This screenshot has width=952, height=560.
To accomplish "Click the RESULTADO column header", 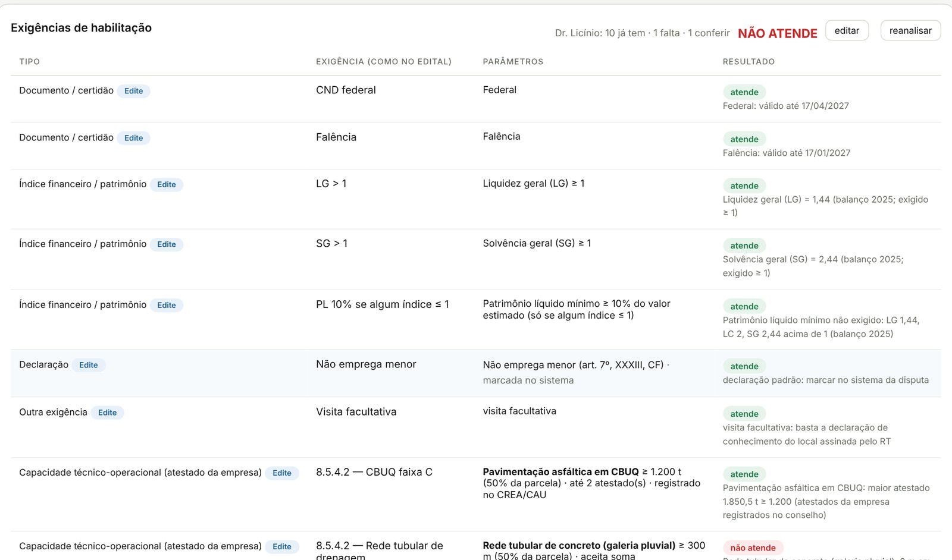I will coord(749,62).
